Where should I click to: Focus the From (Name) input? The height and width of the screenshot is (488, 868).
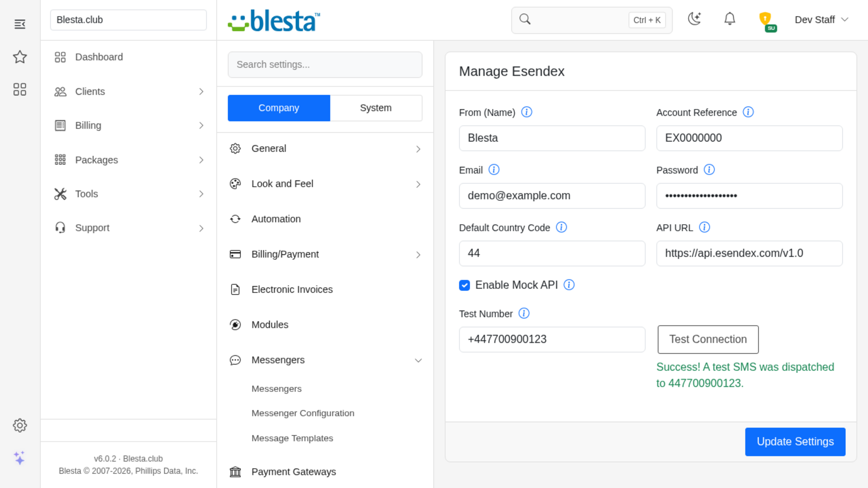point(552,138)
